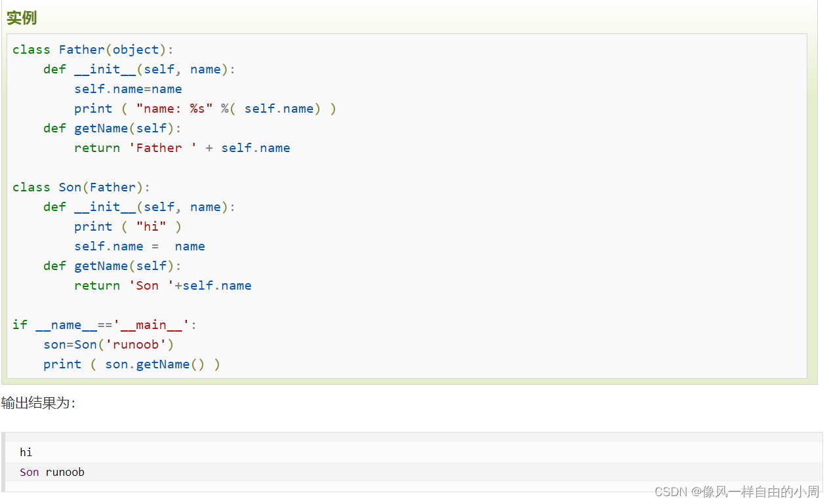Click the line "return 'Father ' + self.name"
This screenshot has height=504, width=829.
(182, 148)
